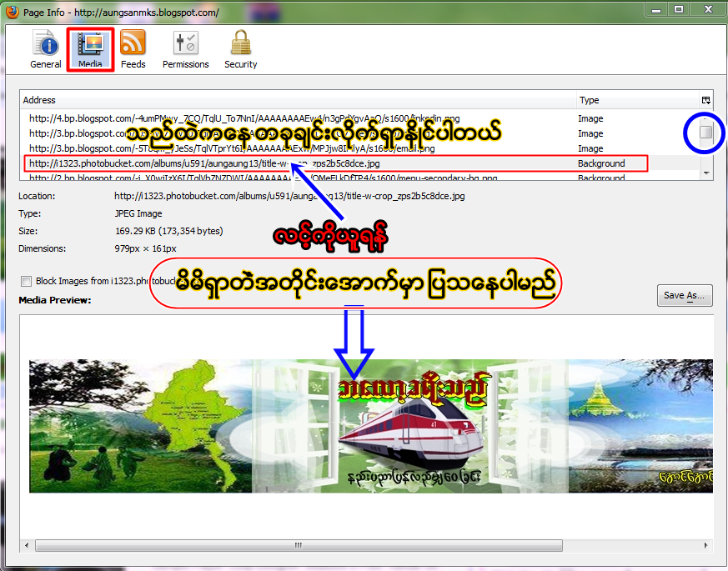Click the Firefox icon in title bar
Image resolution: width=728 pixels, height=571 pixels.
[x=12, y=11]
